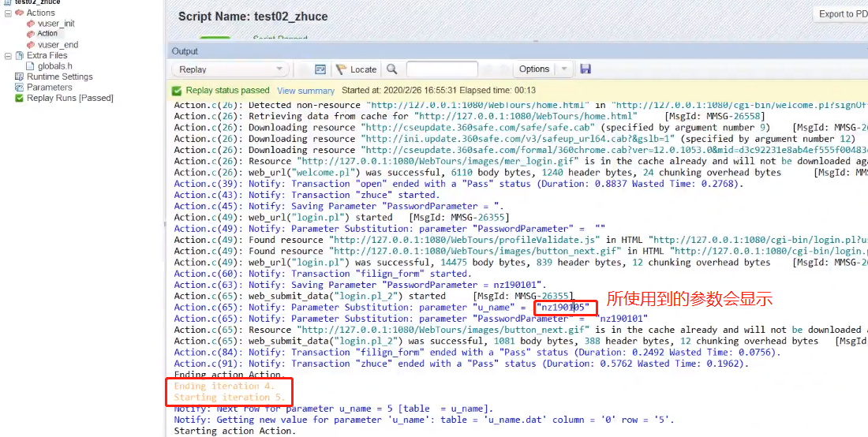Screen dimensions: 868x437
Task: Select the 'Ending iteration 4.' line
Action: pyautogui.click(x=224, y=386)
